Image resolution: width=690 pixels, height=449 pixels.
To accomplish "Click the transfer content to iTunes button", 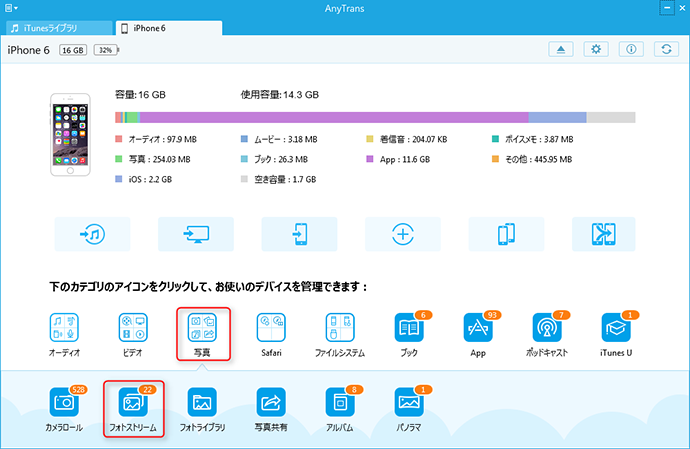I will [x=92, y=234].
